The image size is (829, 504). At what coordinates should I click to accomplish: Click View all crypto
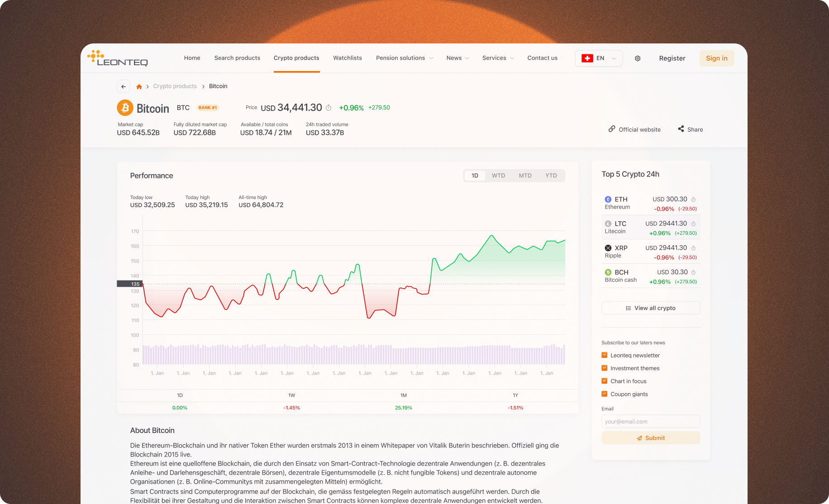650,308
